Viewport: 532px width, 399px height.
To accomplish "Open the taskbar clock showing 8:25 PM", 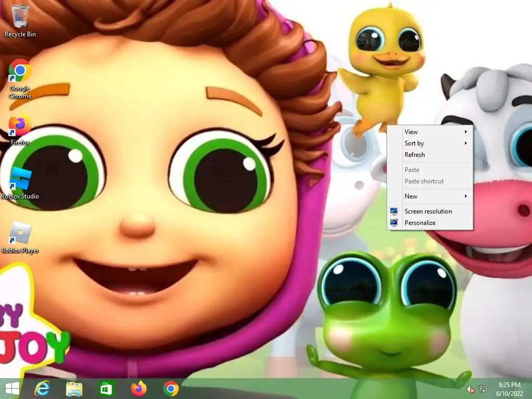I will (509, 389).
